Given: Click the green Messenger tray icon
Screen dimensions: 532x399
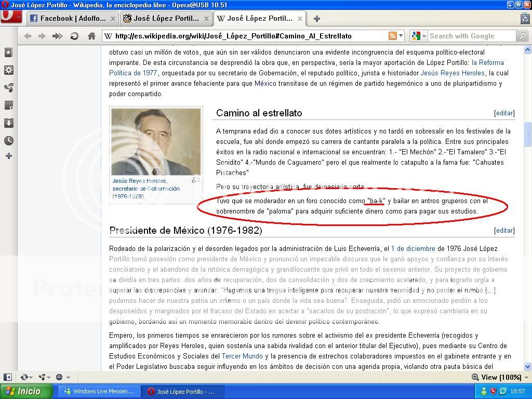Looking at the screenshot, I should coord(484,391).
